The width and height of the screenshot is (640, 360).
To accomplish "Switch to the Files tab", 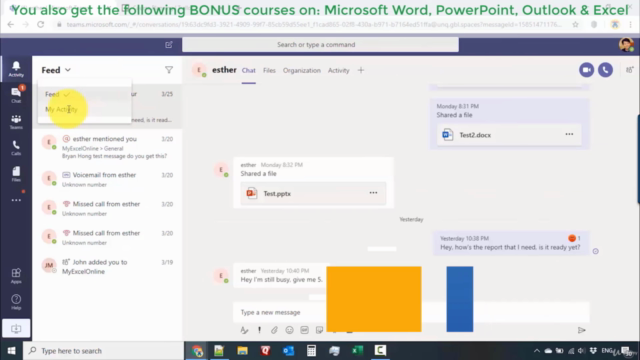I will click(x=269, y=71).
